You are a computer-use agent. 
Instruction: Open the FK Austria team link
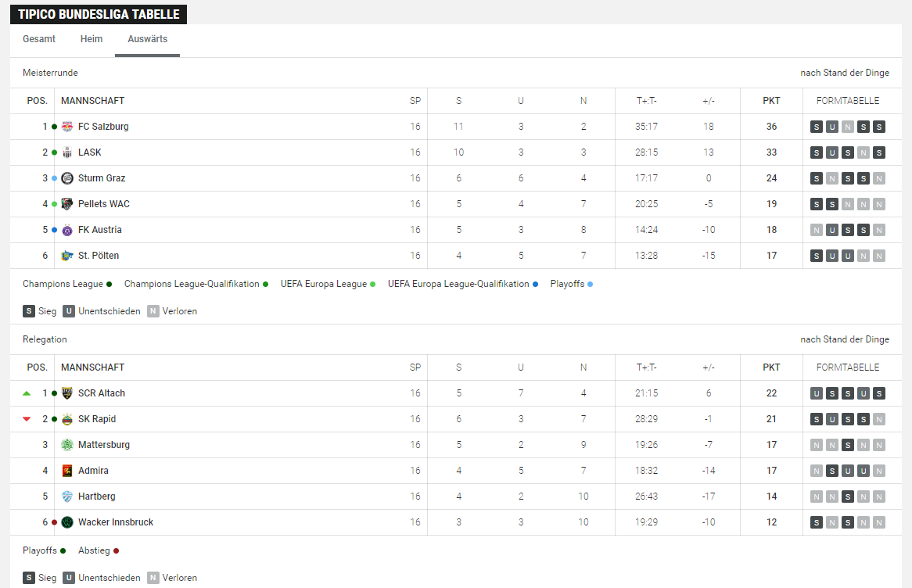tap(100, 230)
